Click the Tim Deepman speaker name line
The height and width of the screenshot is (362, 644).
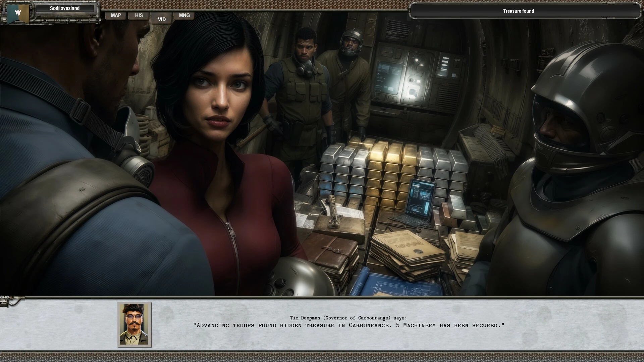[x=348, y=318]
